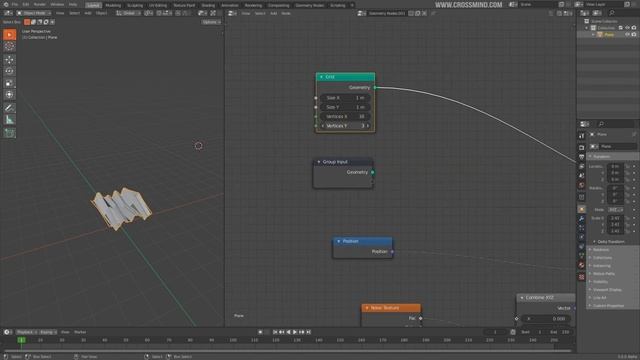Toggle Plane render camera icon
The image size is (640, 360).
pyautogui.click(x=634, y=35)
